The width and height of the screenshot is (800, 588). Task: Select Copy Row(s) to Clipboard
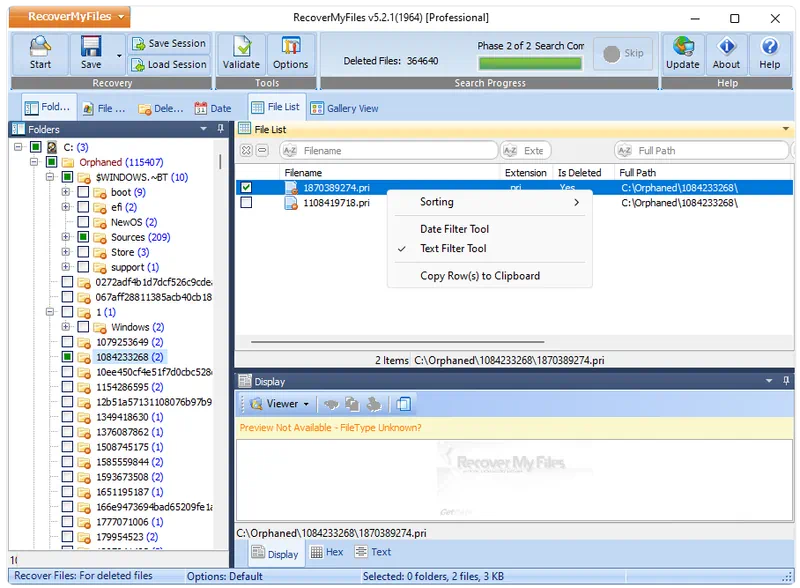click(x=479, y=276)
